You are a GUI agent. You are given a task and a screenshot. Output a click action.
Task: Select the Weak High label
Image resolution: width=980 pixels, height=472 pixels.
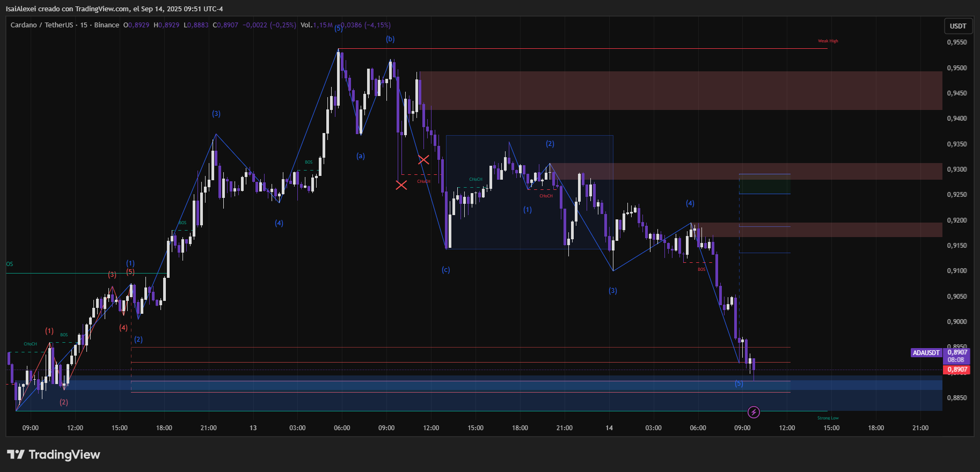tap(828, 41)
